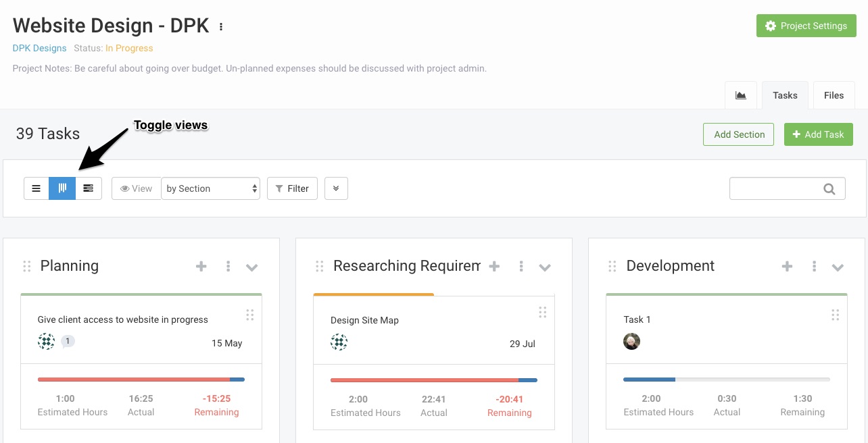Expand more toolbar options with the double chevron
Viewport: 868px width, 443px height.
point(336,188)
